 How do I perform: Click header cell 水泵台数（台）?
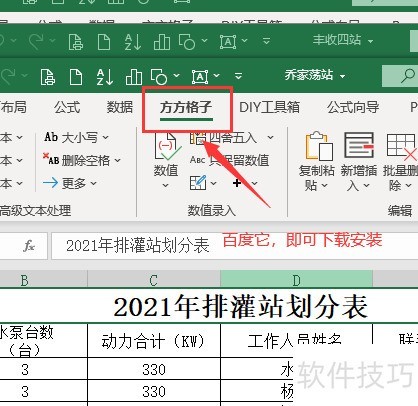(x=43, y=341)
